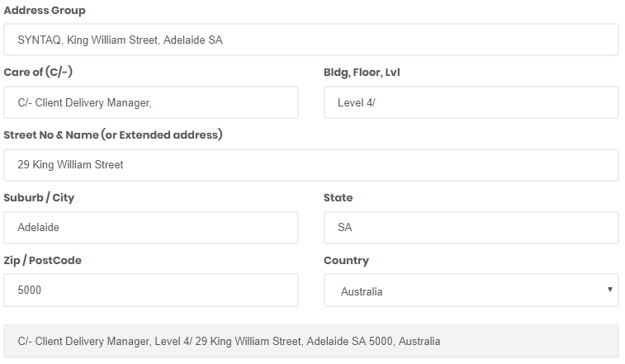Click the Country dropdown arrow

[609, 291]
